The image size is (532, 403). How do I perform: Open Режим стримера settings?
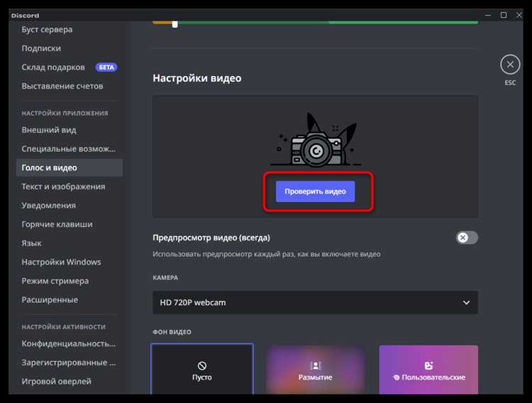click(55, 281)
